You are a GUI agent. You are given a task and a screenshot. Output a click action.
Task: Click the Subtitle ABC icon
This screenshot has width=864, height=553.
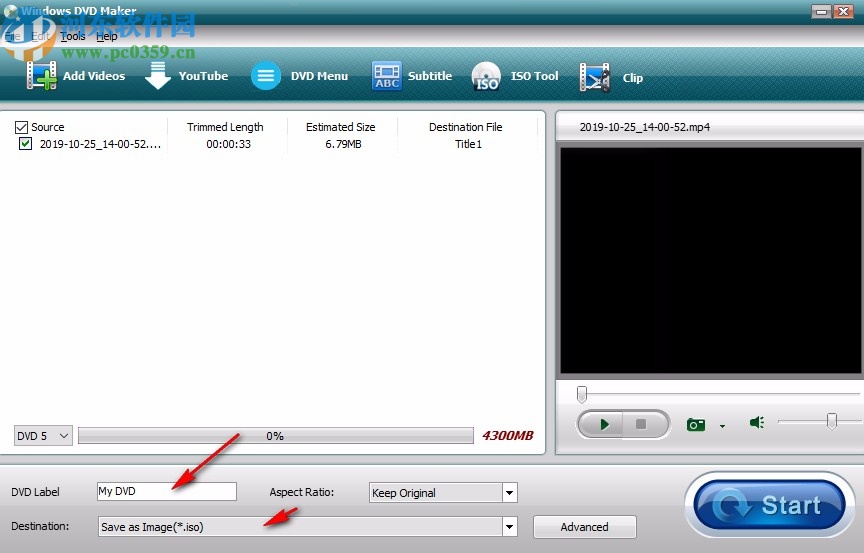pyautogui.click(x=387, y=75)
